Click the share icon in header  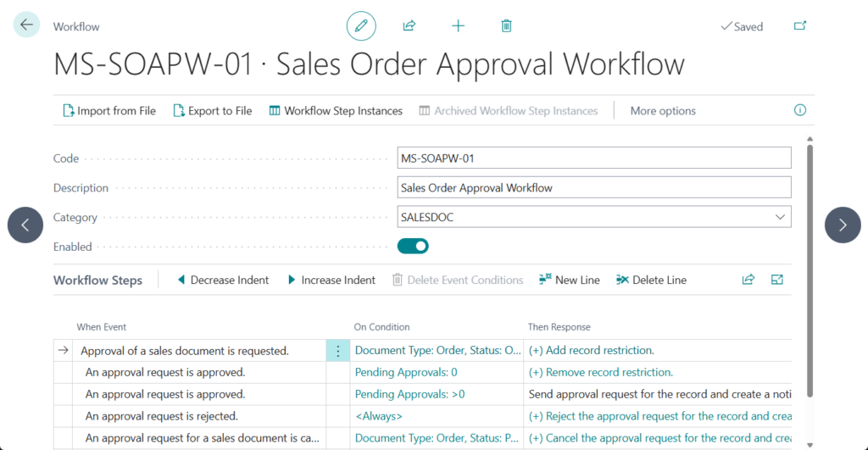tap(409, 26)
